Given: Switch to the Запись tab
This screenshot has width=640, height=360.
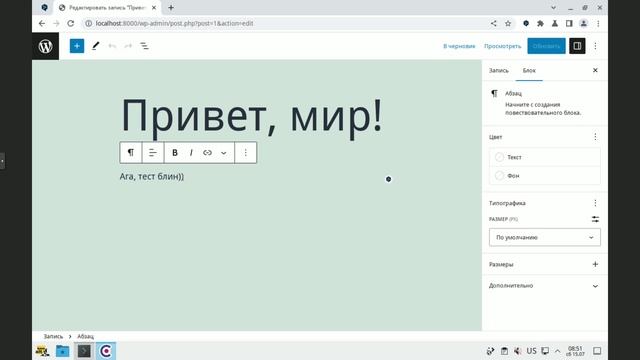Looking at the screenshot, I should coord(499,71).
